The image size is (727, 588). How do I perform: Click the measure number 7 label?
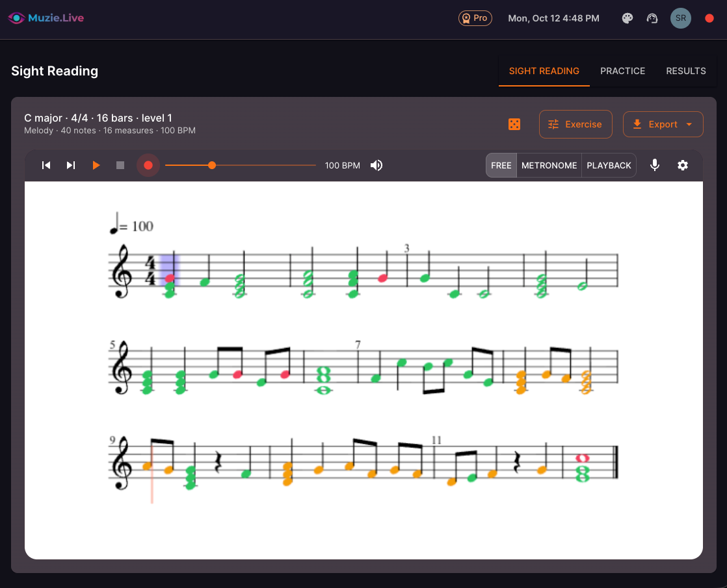[x=358, y=345]
